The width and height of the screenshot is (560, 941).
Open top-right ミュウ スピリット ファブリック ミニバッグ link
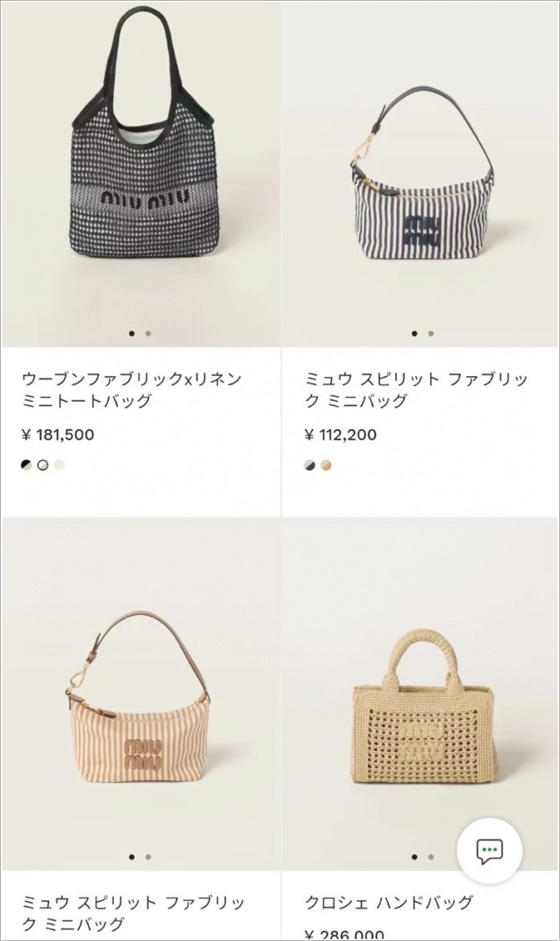pyautogui.click(x=417, y=390)
